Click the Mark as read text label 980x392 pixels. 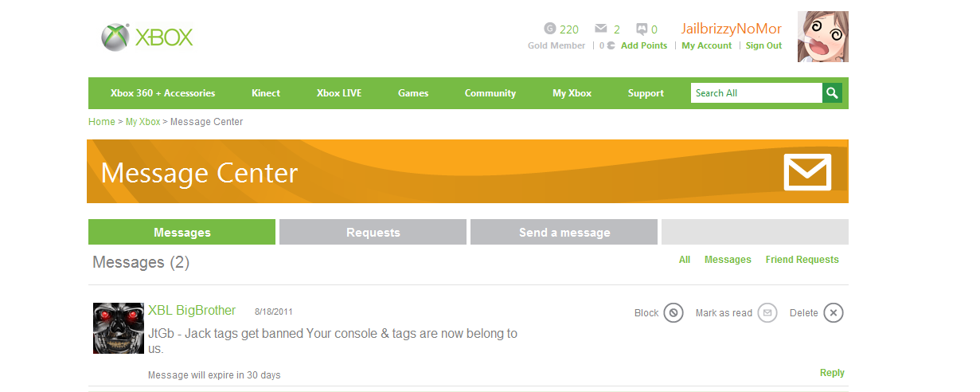(724, 313)
